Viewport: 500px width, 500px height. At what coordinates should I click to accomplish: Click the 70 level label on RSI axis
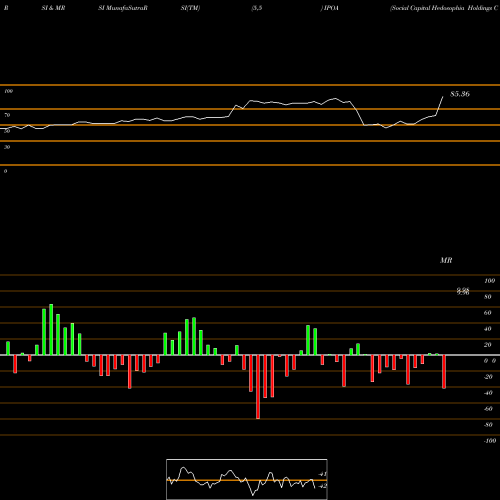tap(7, 115)
